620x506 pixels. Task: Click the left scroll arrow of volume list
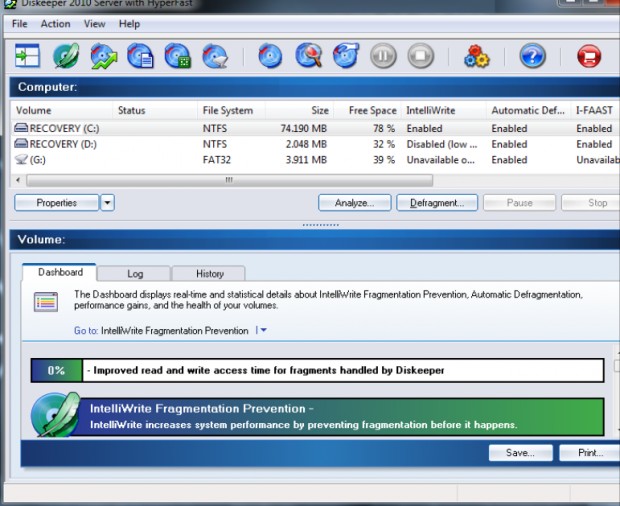click(18, 180)
